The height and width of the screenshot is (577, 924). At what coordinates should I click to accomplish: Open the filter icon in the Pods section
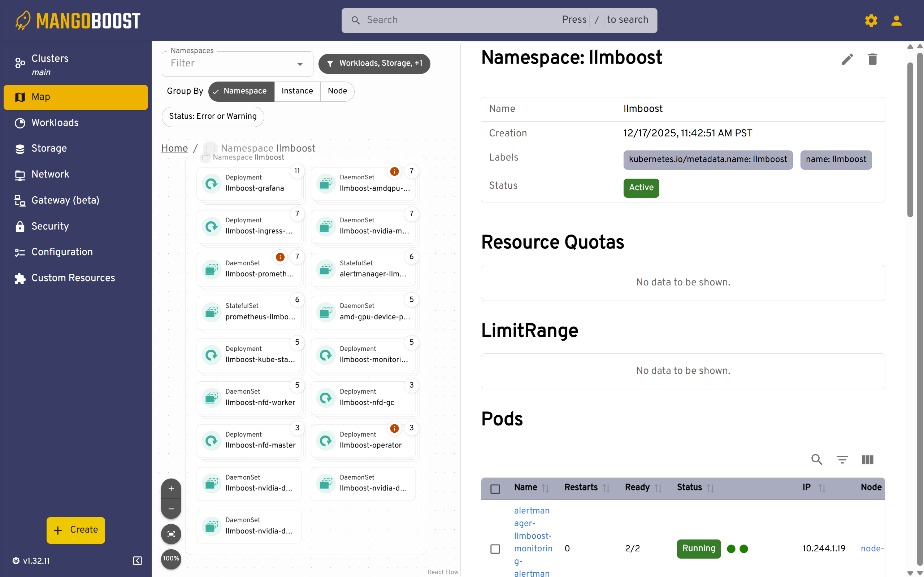coord(842,459)
